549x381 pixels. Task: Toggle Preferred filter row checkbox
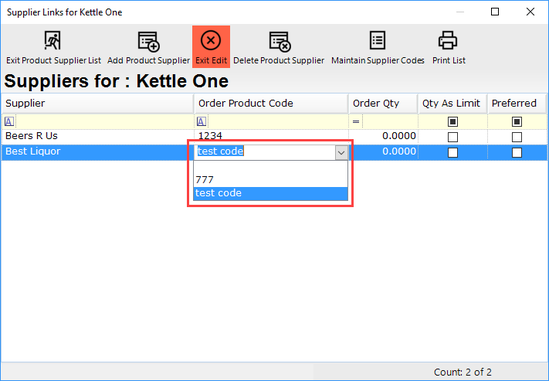click(517, 122)
